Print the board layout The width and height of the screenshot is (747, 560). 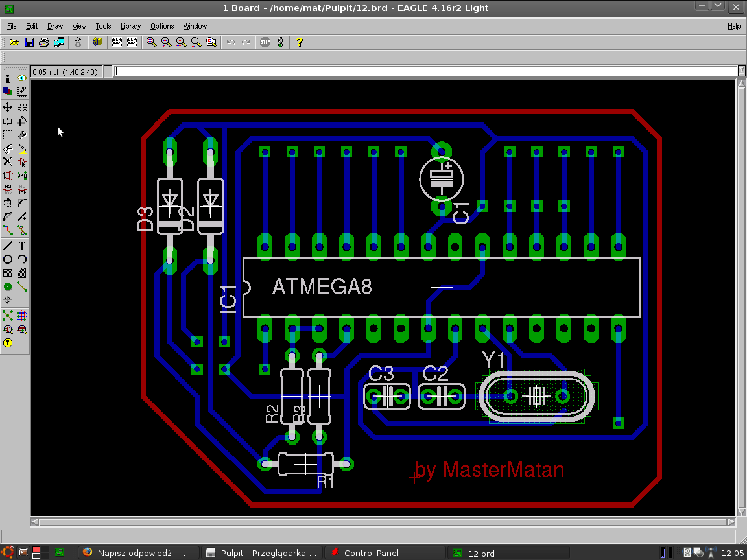pyautogui.click(x=44, y=42)
